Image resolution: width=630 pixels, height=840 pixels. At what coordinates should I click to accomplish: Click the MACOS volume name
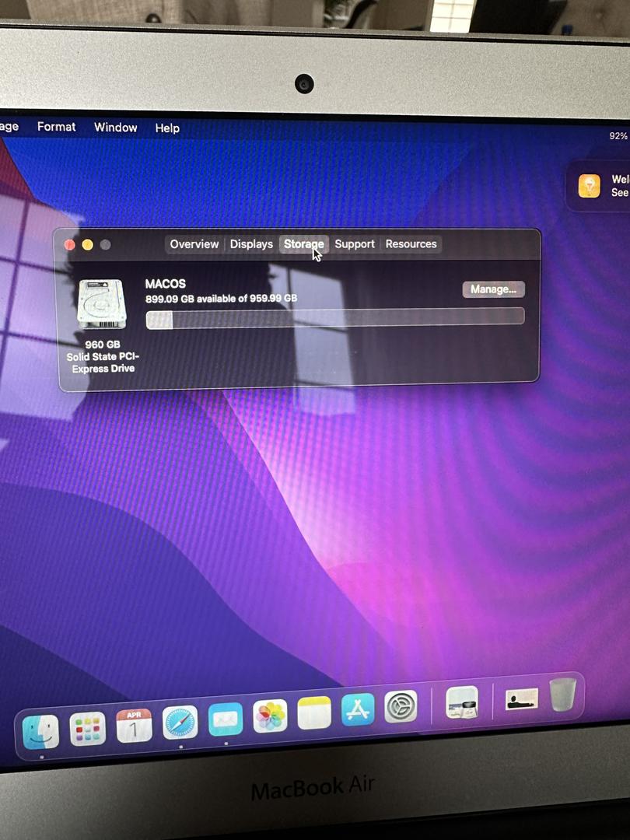coord(166,284)
